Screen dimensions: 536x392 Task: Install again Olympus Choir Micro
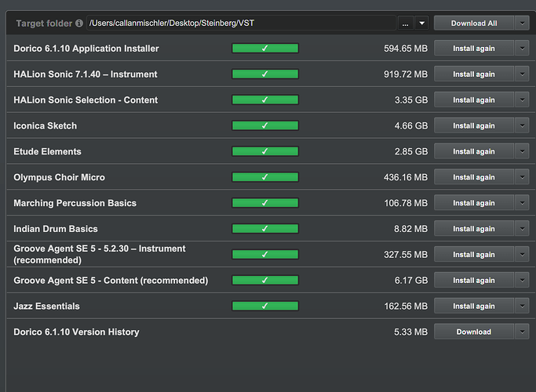[x=474, y=177]
